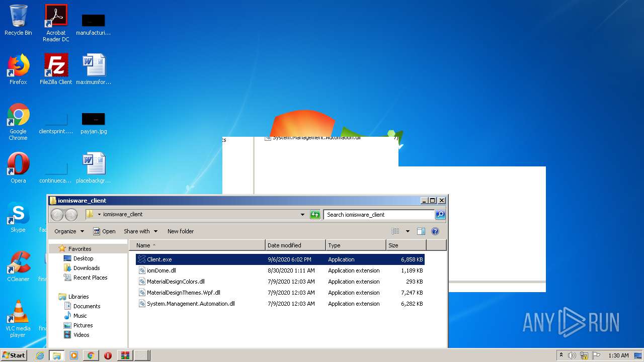The image size is (644, 362).
Task: Click the Action Center flag icon
Action: [x=596, y=355]
